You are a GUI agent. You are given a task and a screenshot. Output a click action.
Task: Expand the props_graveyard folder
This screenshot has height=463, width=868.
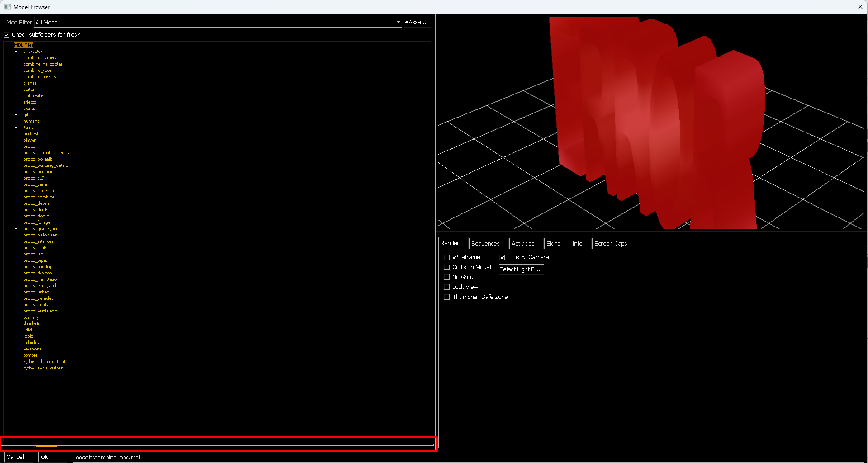(x=16, y=229)
